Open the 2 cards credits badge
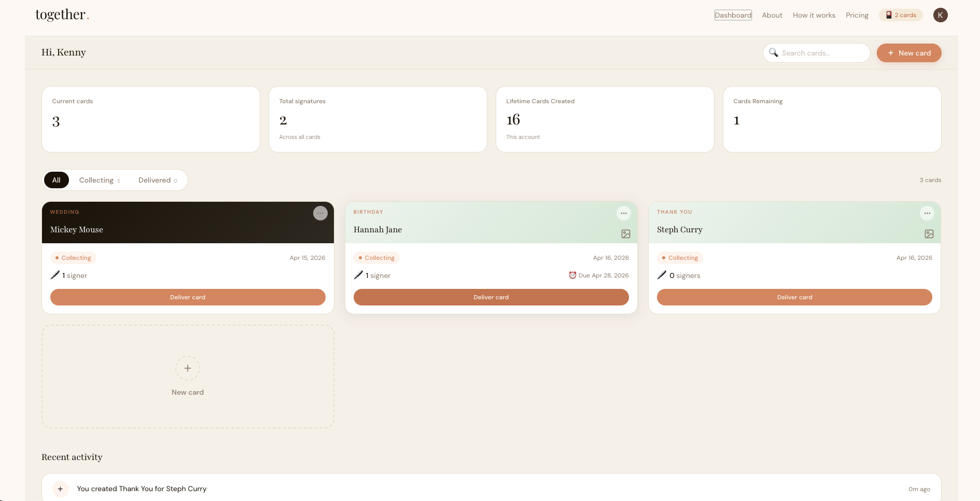 [x=901, y=15]
